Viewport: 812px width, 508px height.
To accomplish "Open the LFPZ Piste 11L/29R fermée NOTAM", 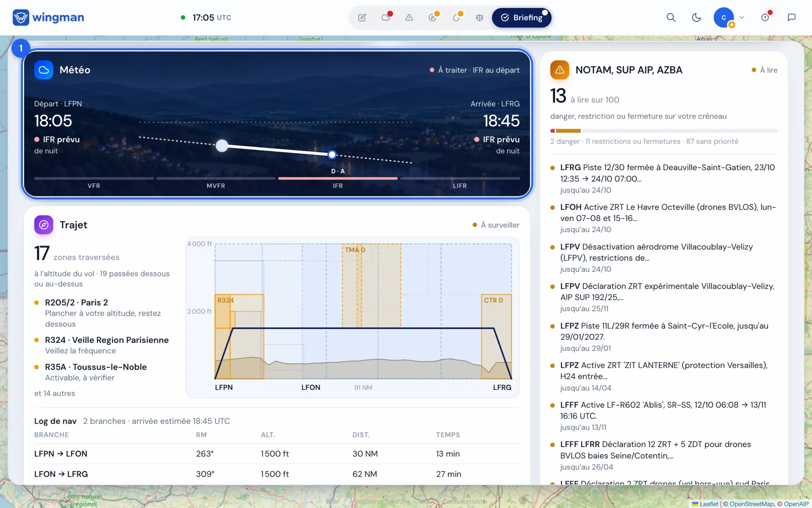I will pyautogui.click(x=664, y=337).
